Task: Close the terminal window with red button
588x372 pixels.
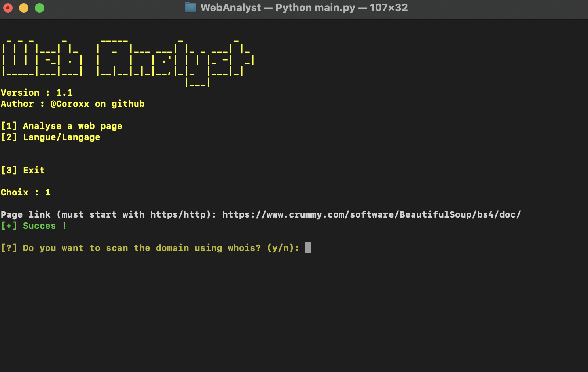Action: click(8, 8)
